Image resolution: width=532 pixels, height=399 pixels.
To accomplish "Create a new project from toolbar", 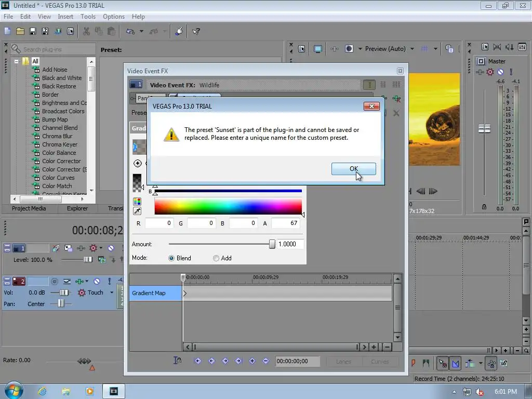I will 7,31.
